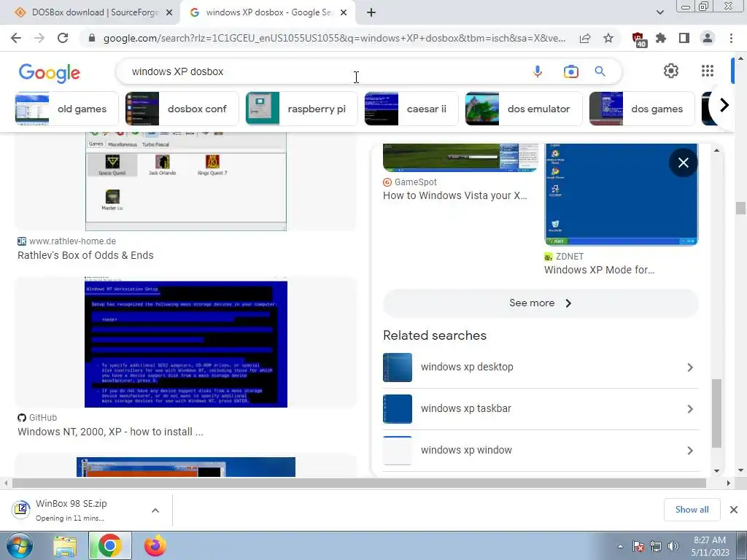
Task: Toggle the Chrome side panel
Action: click(684, 38)
